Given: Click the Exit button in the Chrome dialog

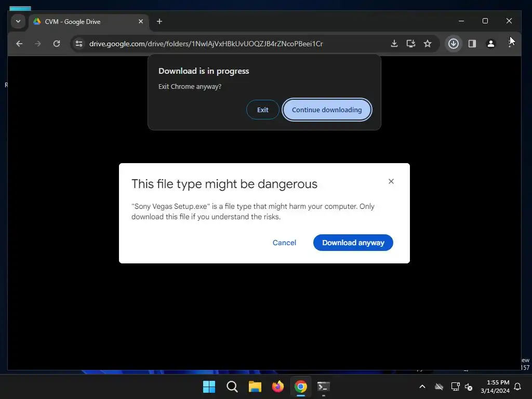Looking at the screenshot, I should 262,110.
